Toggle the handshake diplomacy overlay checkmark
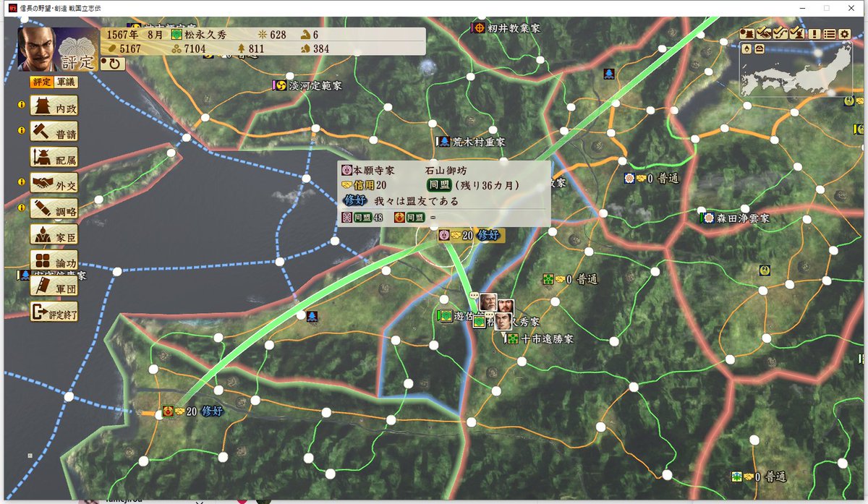868x504 pixels. [763, 33]
